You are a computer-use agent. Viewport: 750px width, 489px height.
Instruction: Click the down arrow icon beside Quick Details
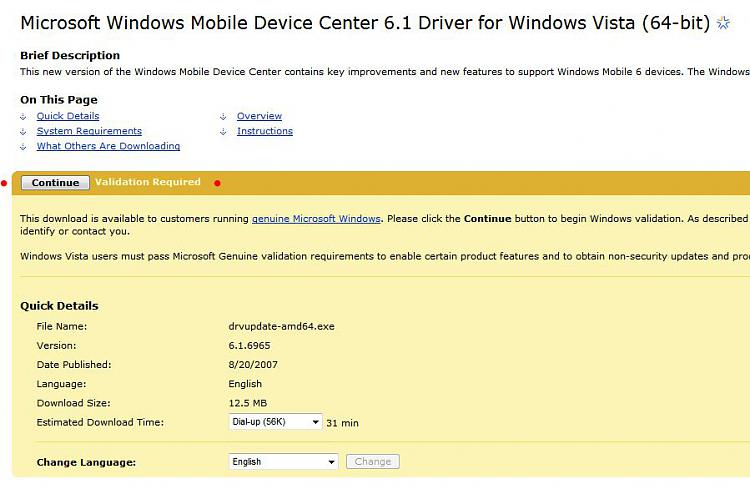pyautogui.click(x=23, y=116)
